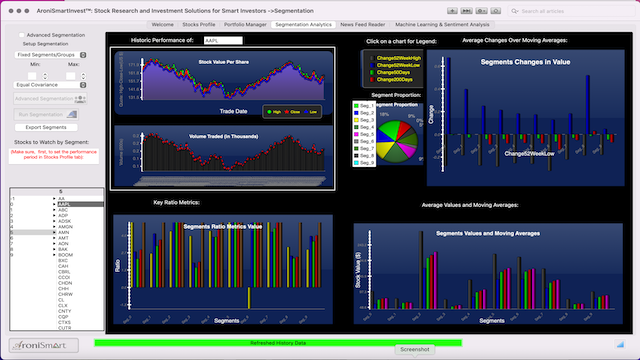This screenshot has height=360, width=640.
Task: Click the people icon on Advanced Segmentation
Action: (80, 99)
